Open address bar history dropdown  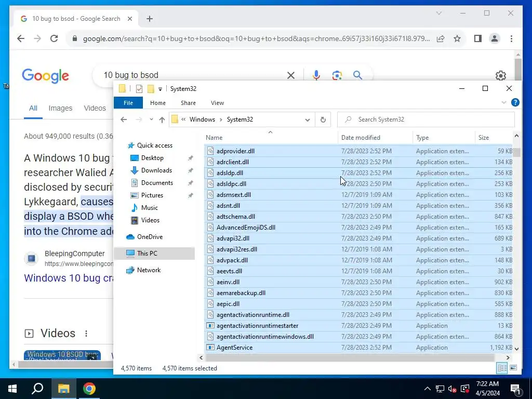pyautogui.click(x=308, y=120)
